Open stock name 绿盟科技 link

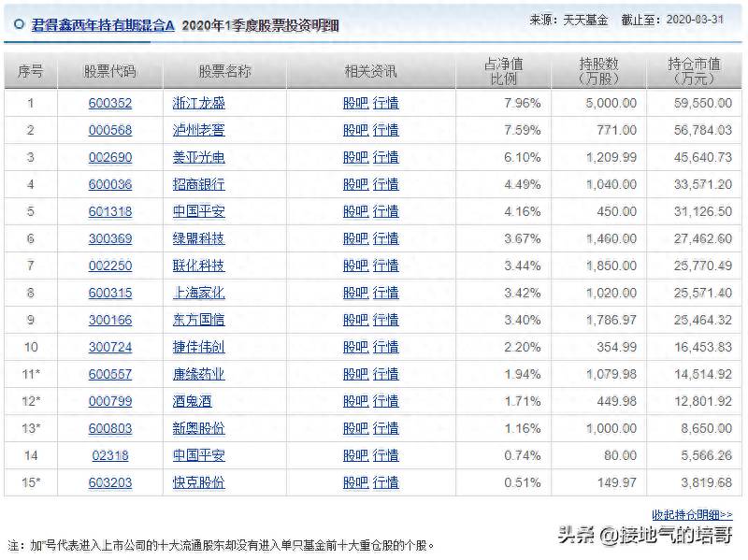[x=198, y=238]
